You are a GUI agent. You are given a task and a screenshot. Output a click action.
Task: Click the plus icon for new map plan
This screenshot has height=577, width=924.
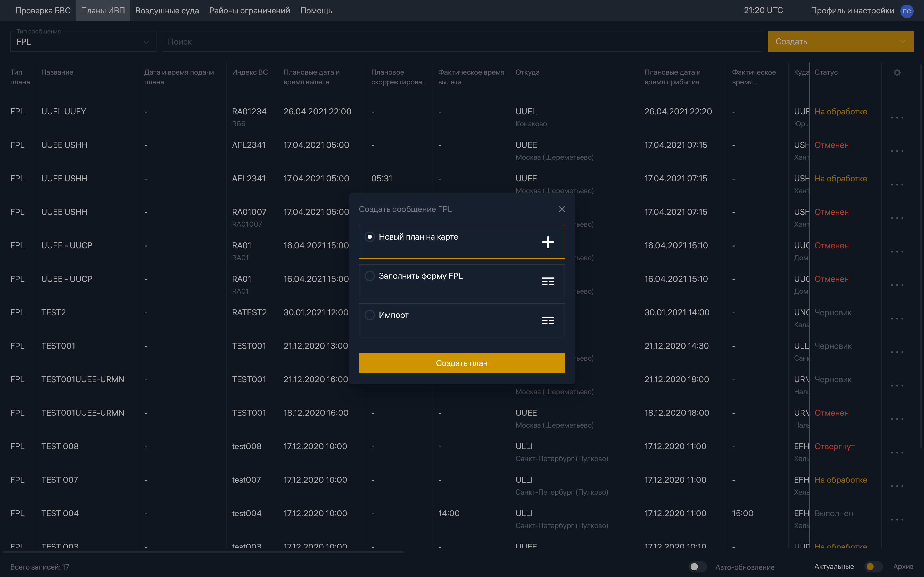[548, 242]
